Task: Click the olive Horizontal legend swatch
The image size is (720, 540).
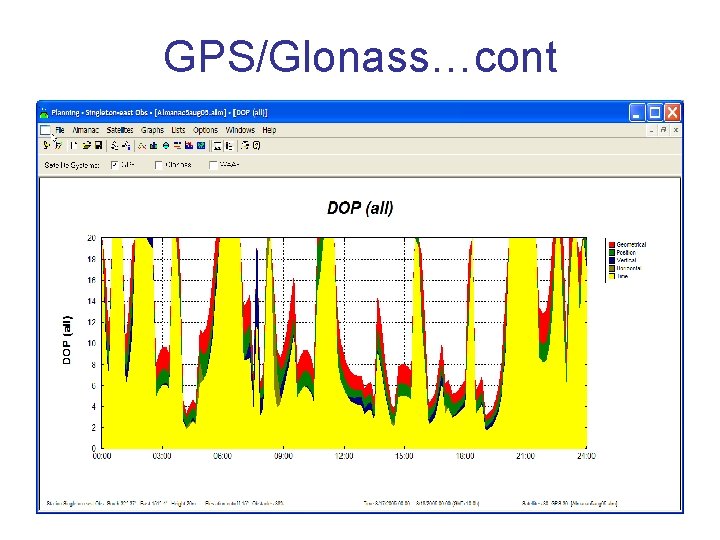Action: [x=612, y=268]
